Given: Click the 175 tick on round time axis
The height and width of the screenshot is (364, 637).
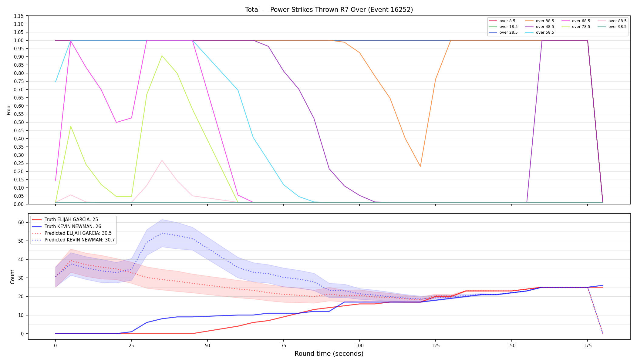Looking at the screenshot, I should click(x=588, y=345).
